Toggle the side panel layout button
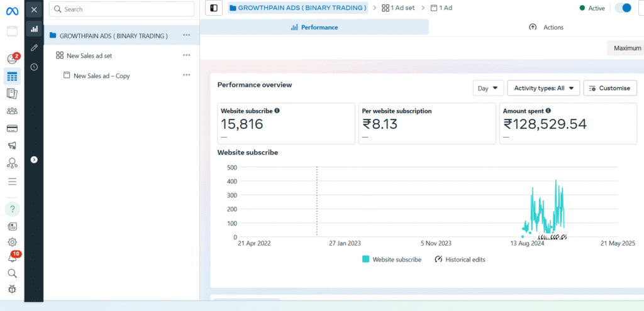 tap(214, 8)
